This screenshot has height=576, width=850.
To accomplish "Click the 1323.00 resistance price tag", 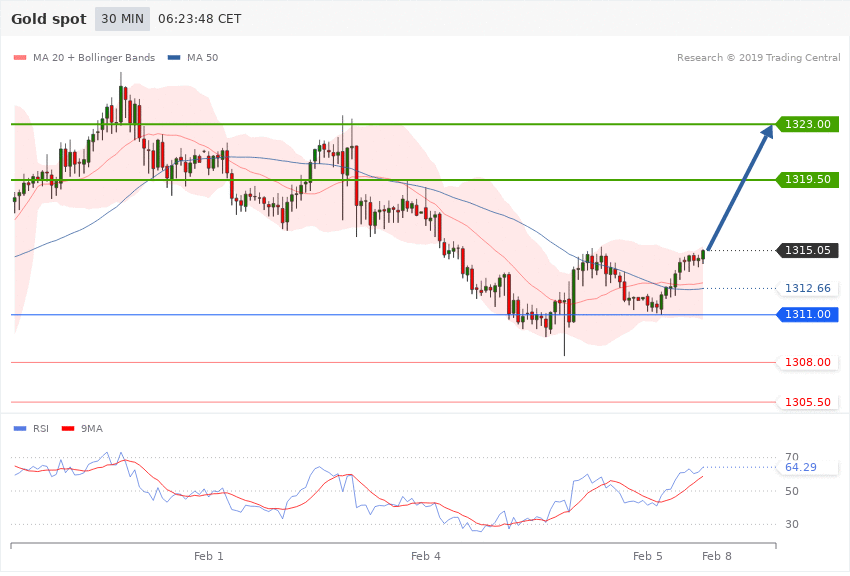I will point(808,124).
